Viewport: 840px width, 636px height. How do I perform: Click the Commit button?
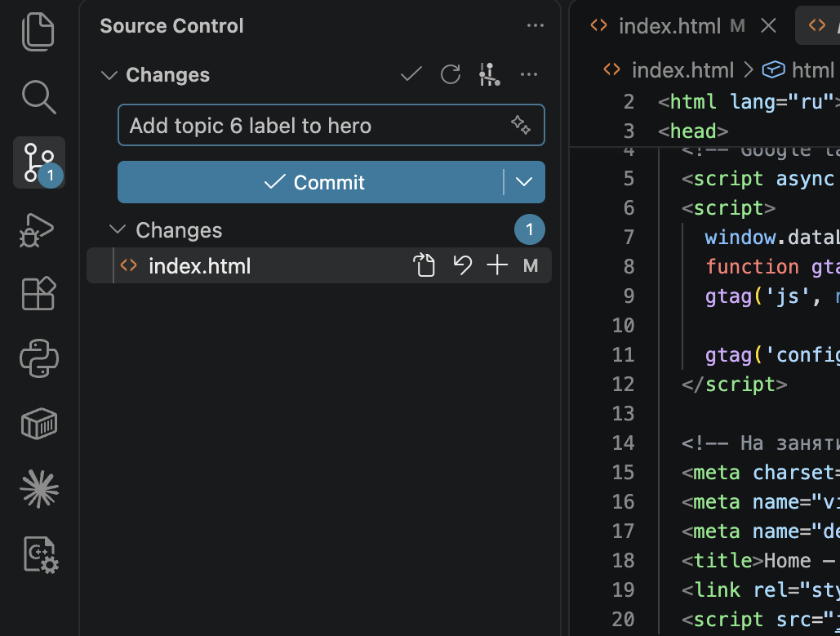pos(311,182)
